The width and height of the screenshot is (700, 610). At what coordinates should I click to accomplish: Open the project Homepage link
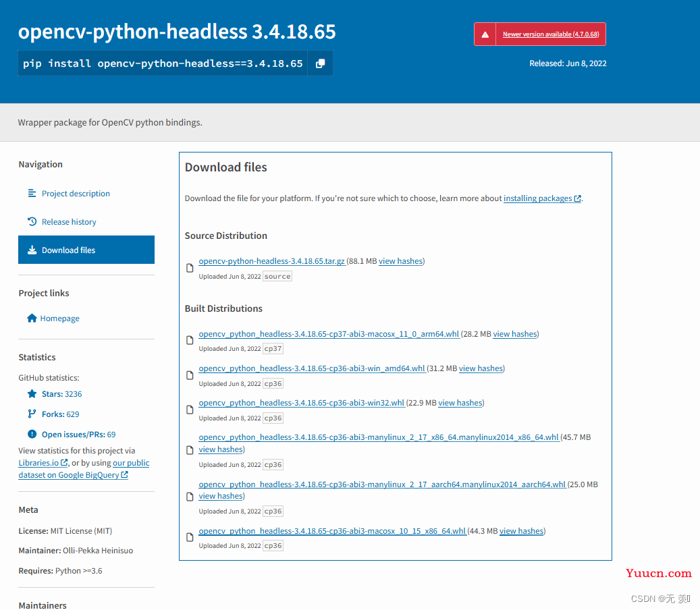click(60, 318)
